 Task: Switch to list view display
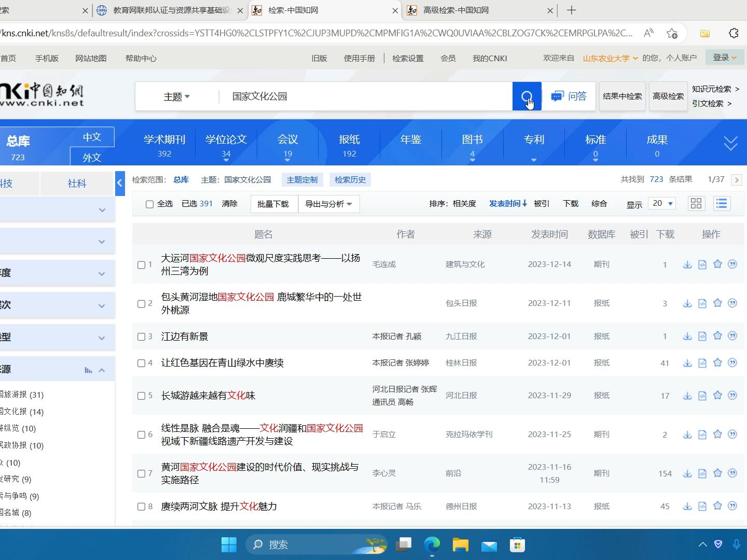coord(722,203)
